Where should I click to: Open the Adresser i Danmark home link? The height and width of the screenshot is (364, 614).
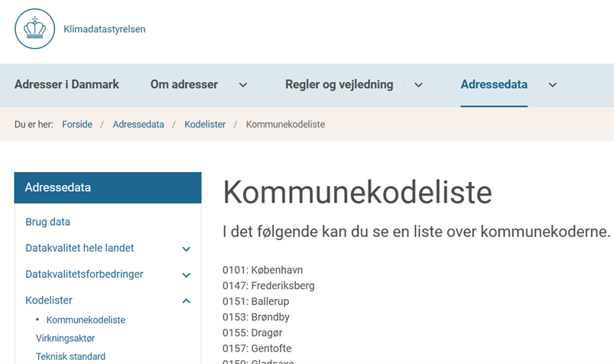[x=67, y=85]
